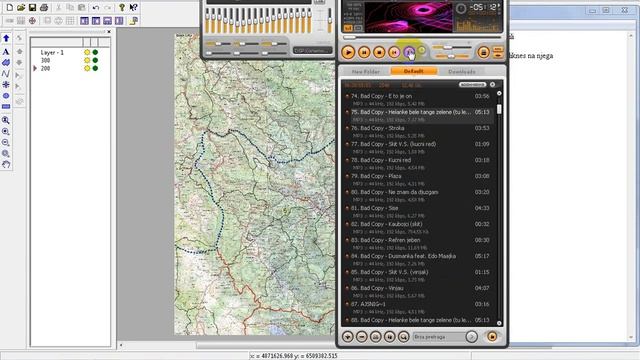Click the purple open file player button
640x360 pixels.
409,52
